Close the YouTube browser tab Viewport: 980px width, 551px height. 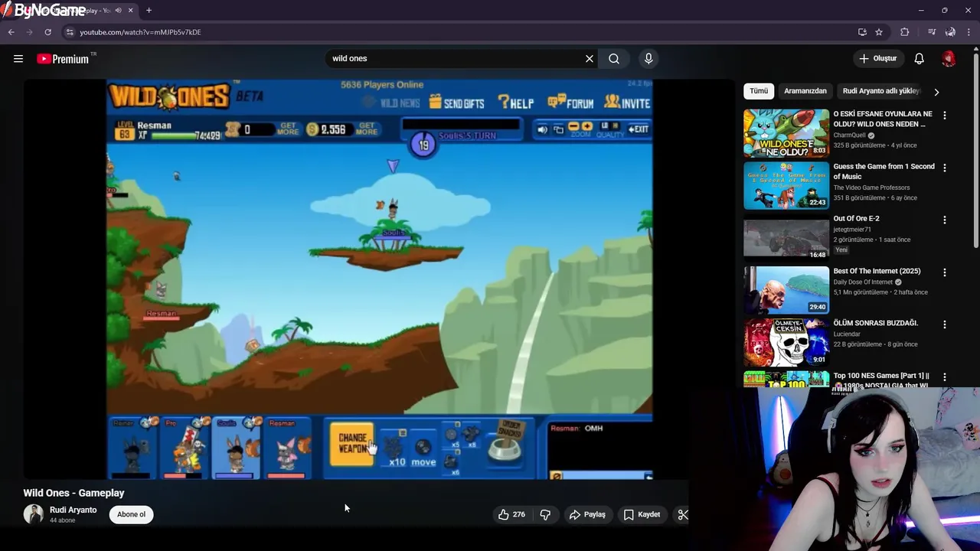[x=131, y=11]
